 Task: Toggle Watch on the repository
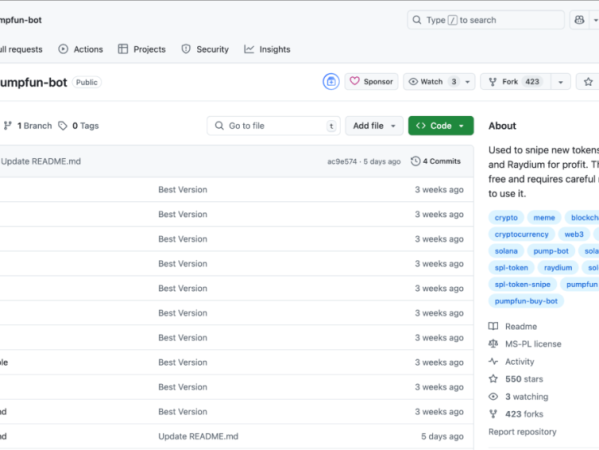[431, 82]
